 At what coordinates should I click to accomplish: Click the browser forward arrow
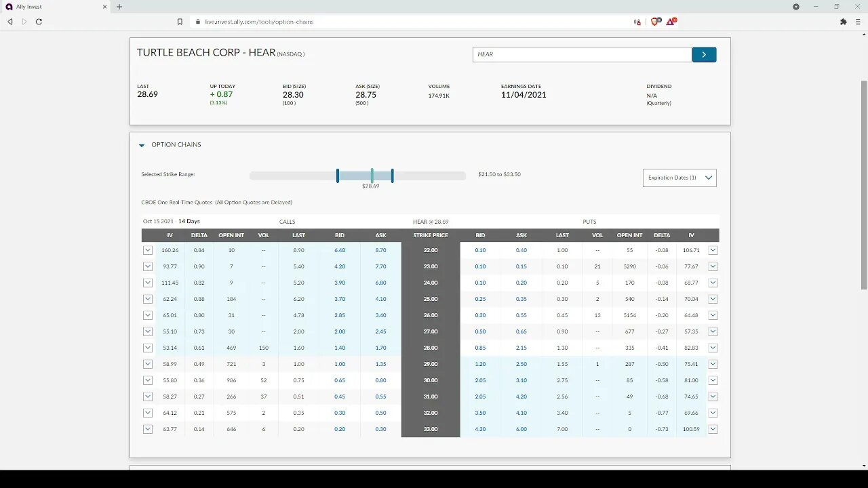(24, 22)
